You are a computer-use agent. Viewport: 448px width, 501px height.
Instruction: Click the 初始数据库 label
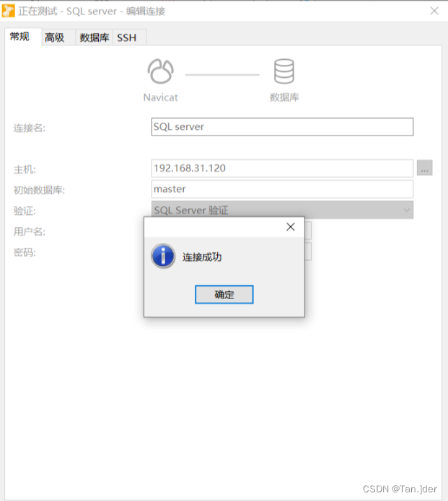[x=39, y=190]
